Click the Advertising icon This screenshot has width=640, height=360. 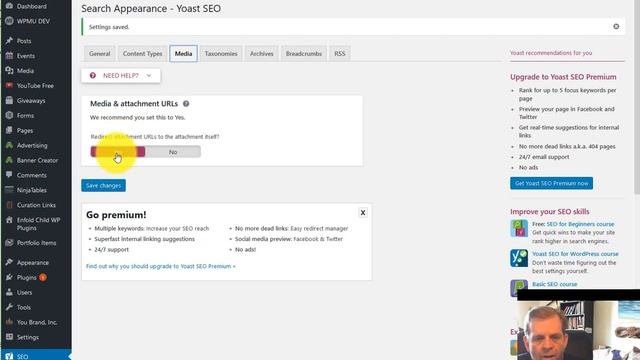point(9,145)
